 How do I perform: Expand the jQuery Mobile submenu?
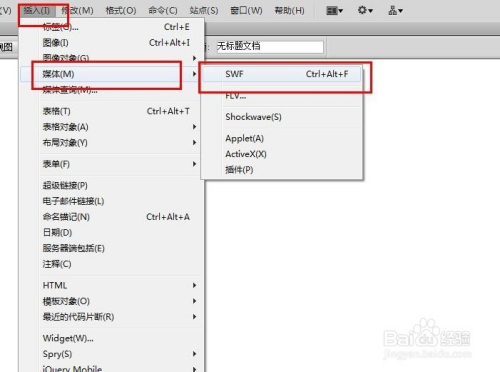[x=112, y=368]
